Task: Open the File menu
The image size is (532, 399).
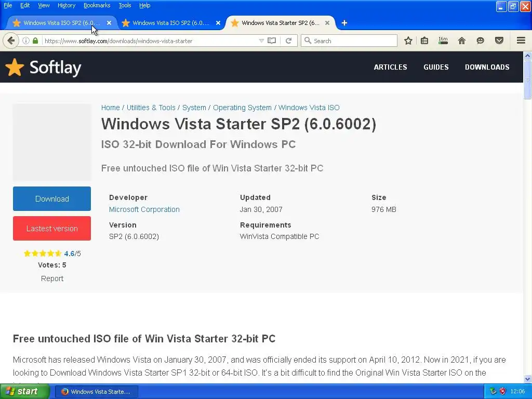Action: coord(8,5)
